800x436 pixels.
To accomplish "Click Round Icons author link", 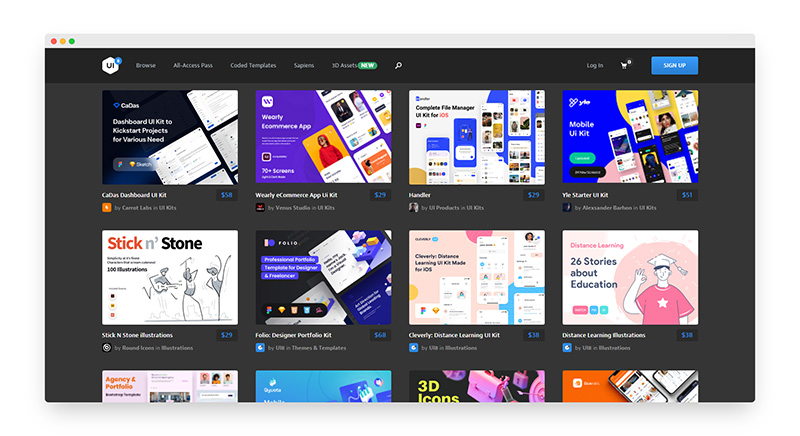I will (x=138, y=348).
